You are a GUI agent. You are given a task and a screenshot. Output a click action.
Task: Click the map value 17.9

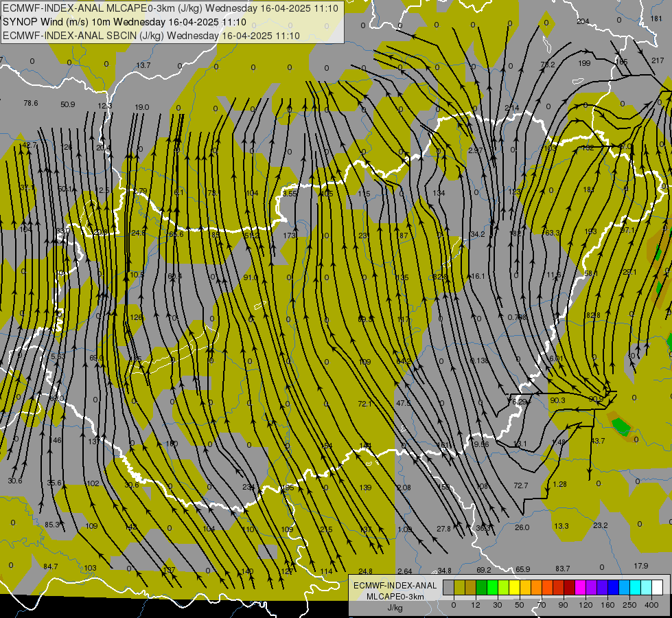(x=640, y=566)
